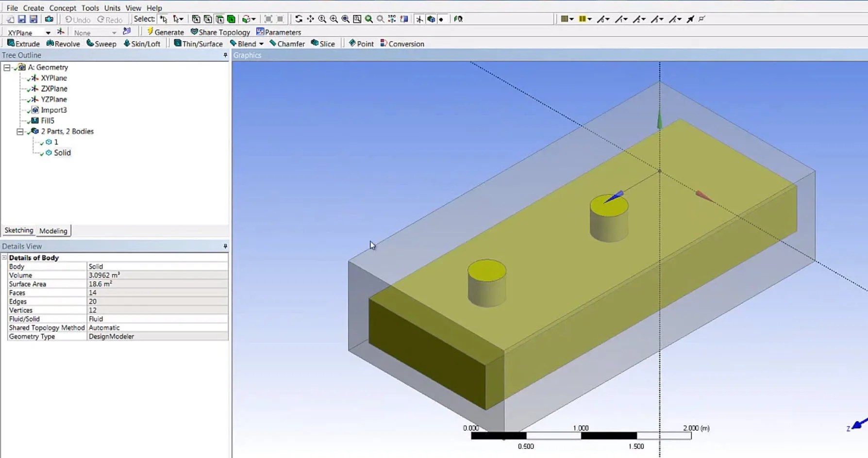The image size is (868, 458).
Task: Switch to the Sketching tab
Action: point(19,230)
